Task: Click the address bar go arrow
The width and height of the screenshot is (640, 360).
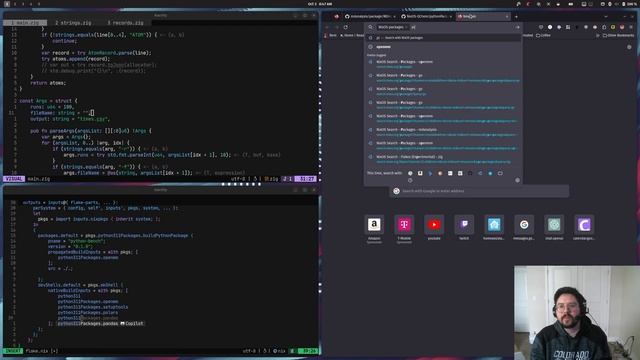Action: [x=517, y=27]
